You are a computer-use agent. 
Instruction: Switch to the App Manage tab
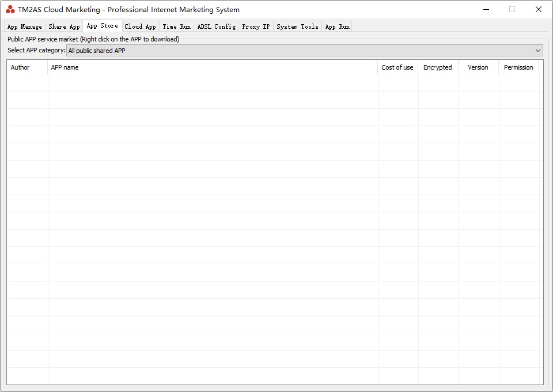24,26
